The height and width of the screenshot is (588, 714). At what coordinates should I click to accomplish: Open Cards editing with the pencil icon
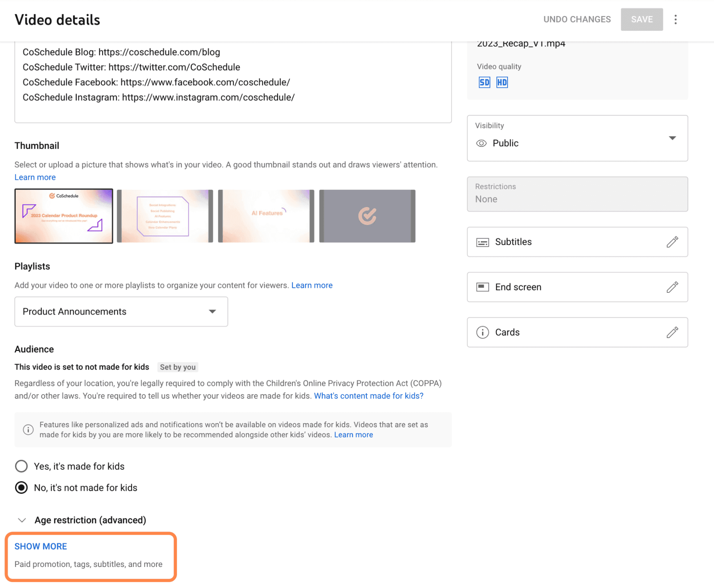[673, 332]
